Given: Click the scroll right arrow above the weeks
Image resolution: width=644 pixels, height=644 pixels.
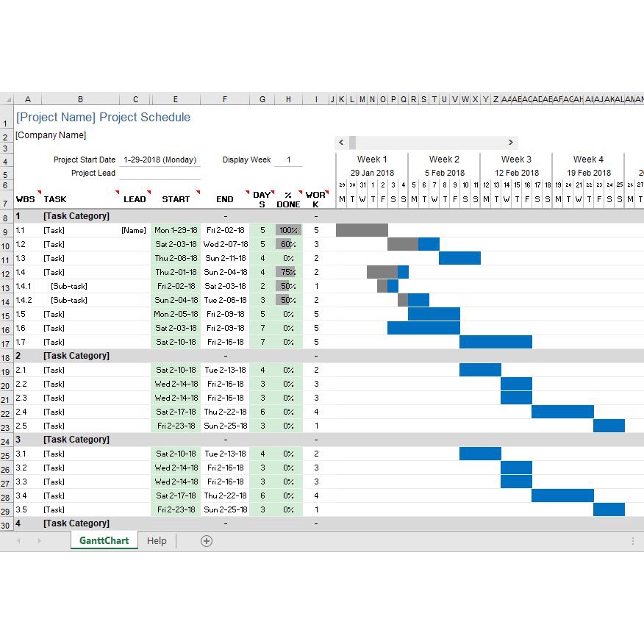Looking at the screenshot, I should click(510, 142).
